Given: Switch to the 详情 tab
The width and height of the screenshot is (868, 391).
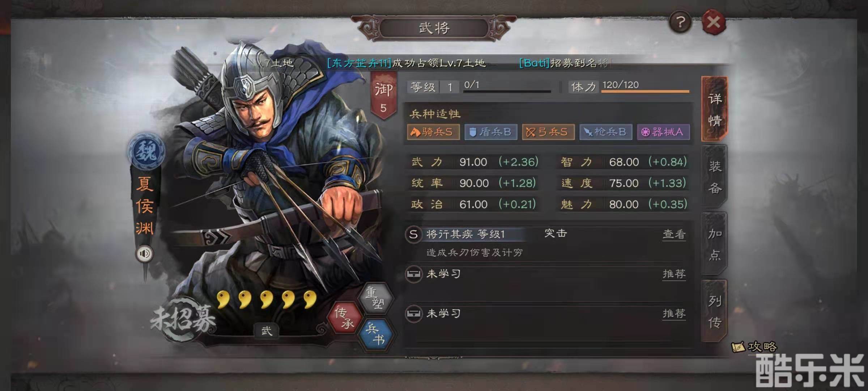Looking at the screenshot, I should [715, 109].
